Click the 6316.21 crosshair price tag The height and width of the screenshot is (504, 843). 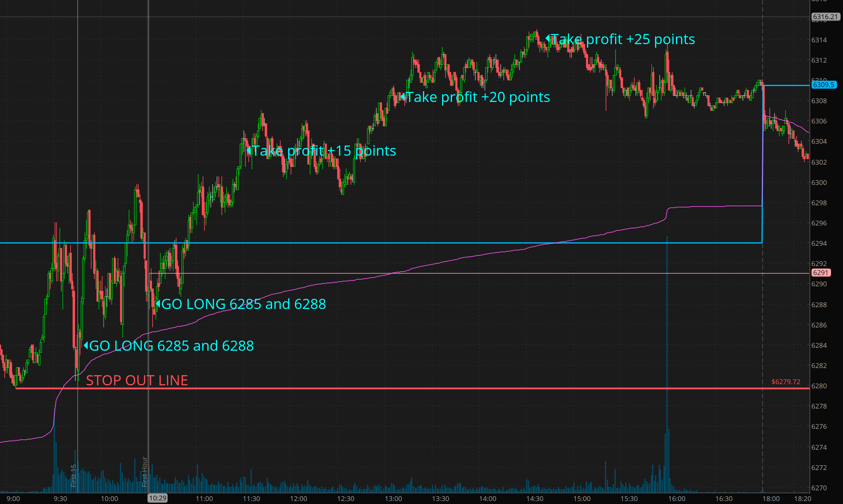(x=825, y=17)
